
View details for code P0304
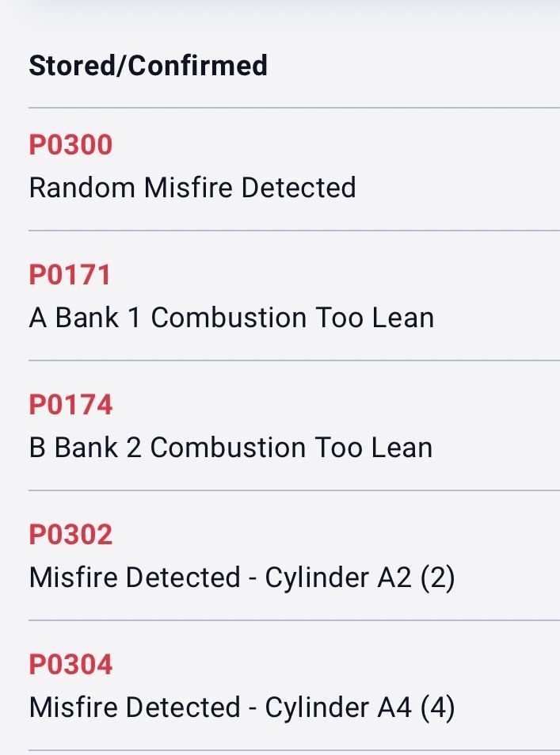(x=70, y=665)
